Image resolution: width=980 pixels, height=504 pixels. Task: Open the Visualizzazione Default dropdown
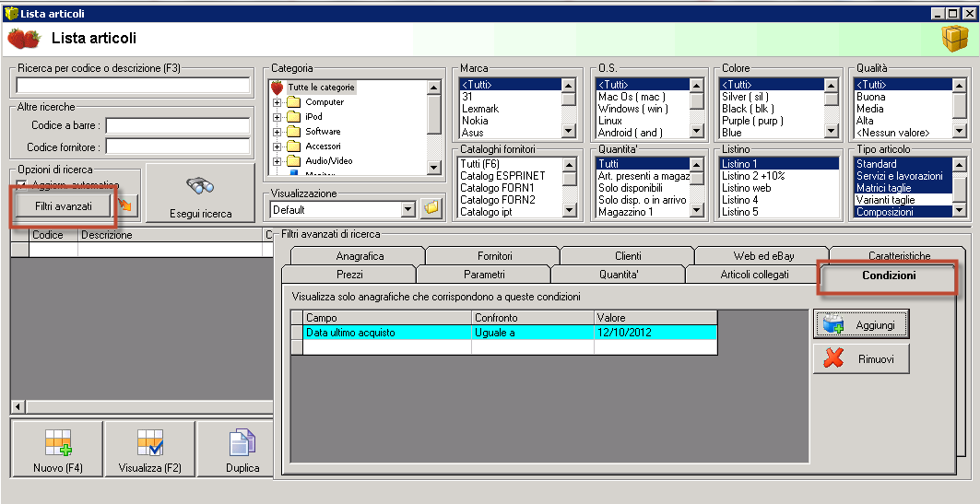click(408, 209)
